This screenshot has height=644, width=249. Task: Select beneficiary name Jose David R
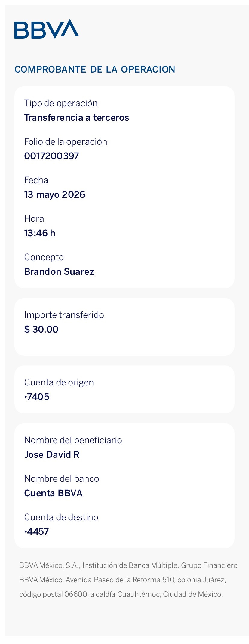(52, 455)
